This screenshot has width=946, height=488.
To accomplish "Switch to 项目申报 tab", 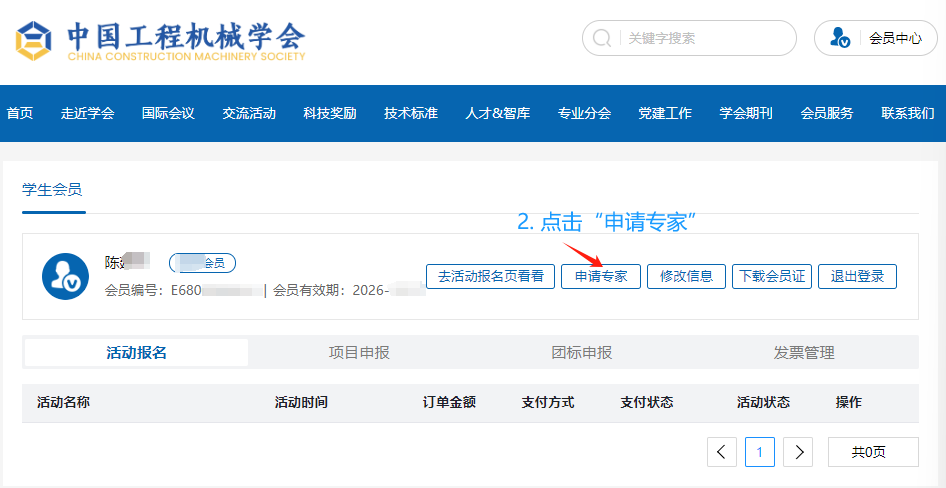I will 359,352.
